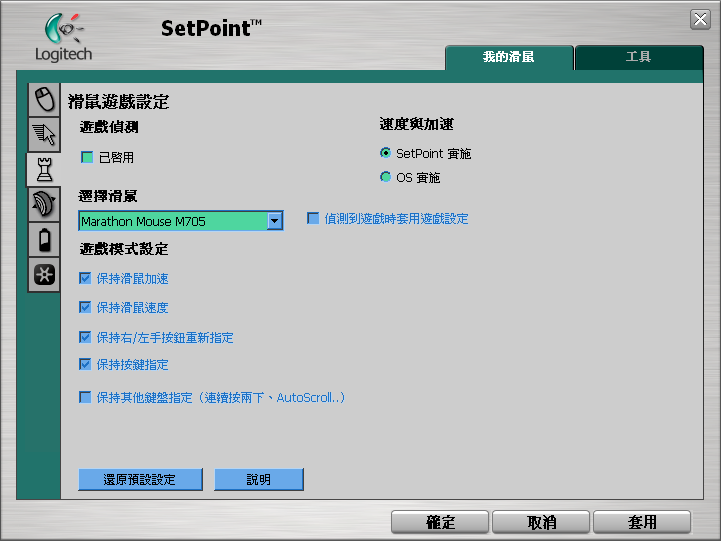Close the SetPoint window
This screenshot has width=721, height=541.
click(700, 20)
